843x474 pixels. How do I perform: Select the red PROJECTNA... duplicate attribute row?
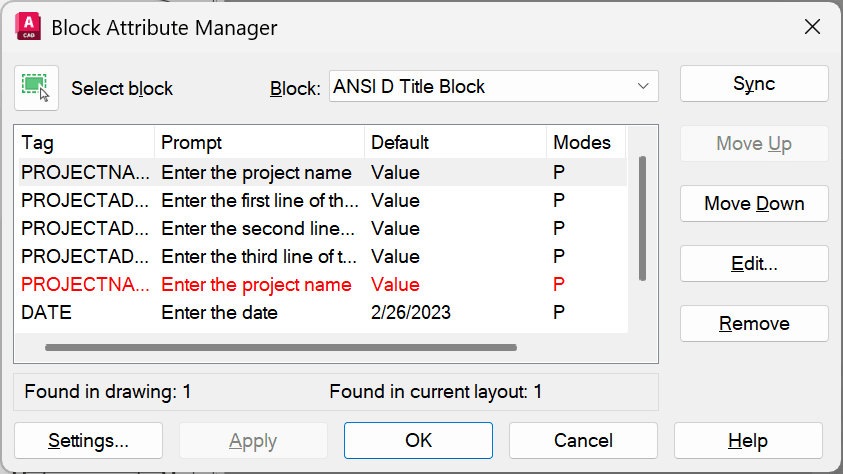323,284
